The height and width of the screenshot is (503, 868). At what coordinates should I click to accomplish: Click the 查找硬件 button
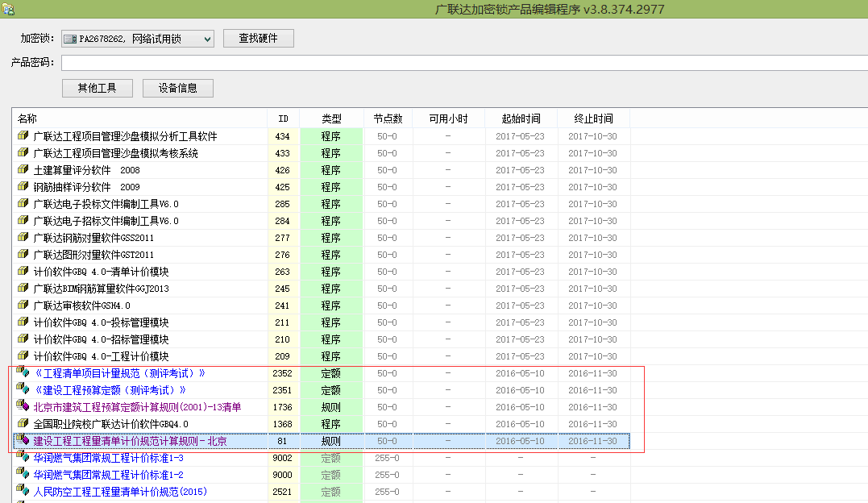(x=259, y=38)
